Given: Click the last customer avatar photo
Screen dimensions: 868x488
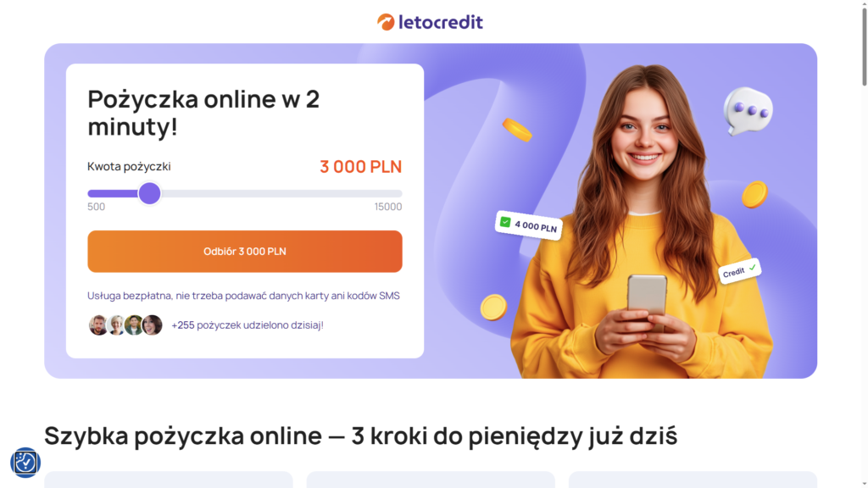Looking at the screenshot, I should (x=152, y=324).
